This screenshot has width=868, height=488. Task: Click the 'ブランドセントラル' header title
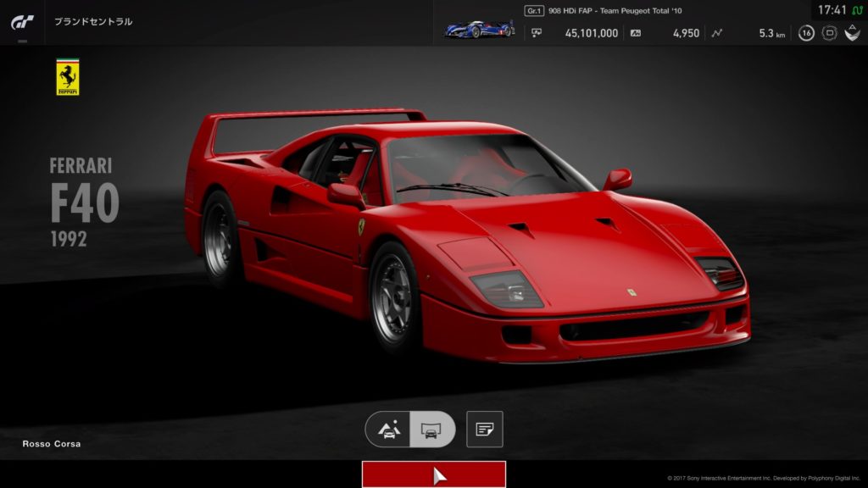93,21
